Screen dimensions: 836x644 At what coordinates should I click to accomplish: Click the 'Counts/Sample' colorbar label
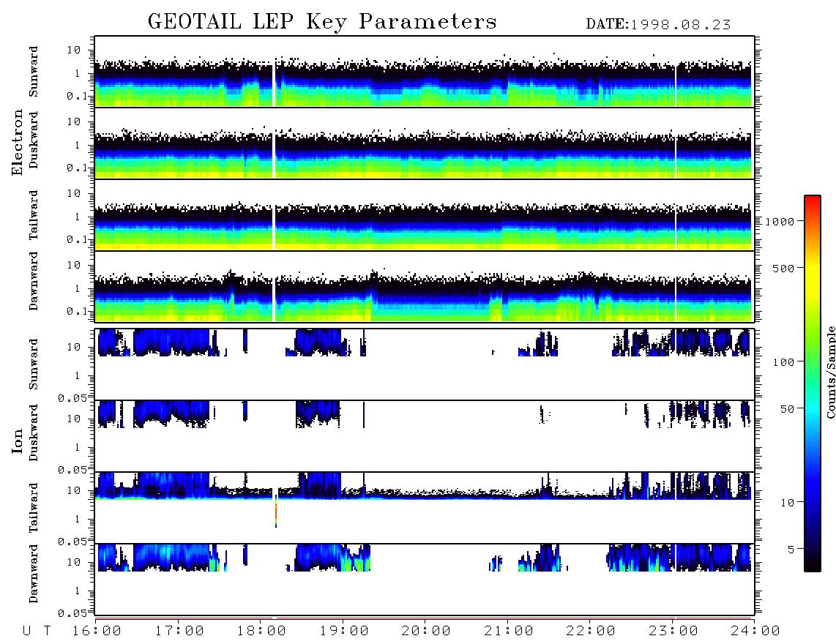point(831,372)
